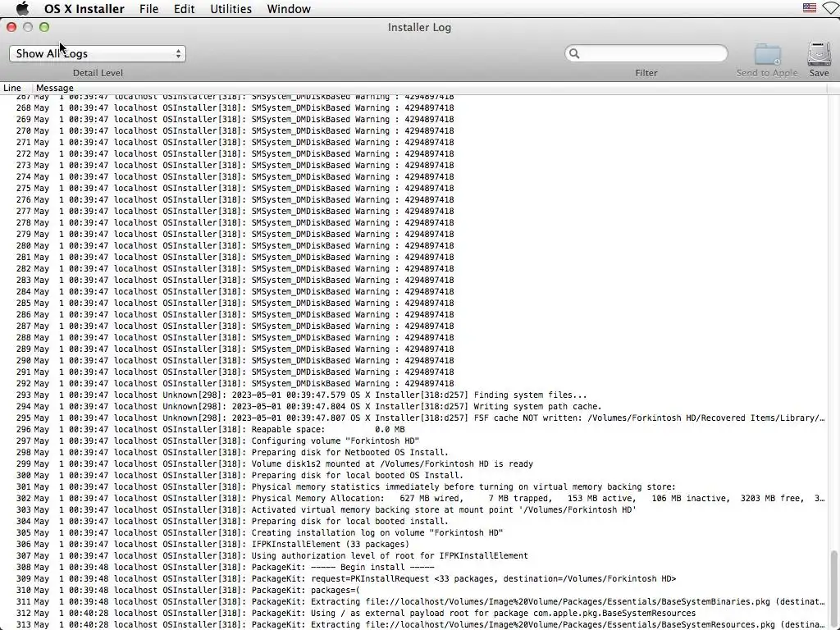Open the Apple menu
Image resolution: width=840 pixels, height=630 pixels.
22,8
